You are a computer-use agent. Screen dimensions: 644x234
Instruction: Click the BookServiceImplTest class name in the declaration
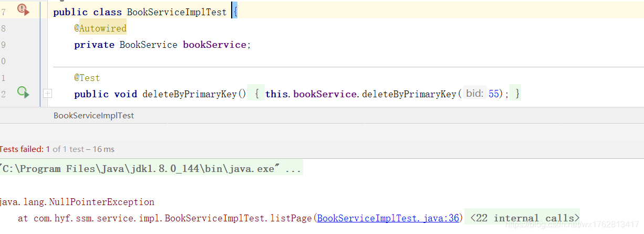176,12
